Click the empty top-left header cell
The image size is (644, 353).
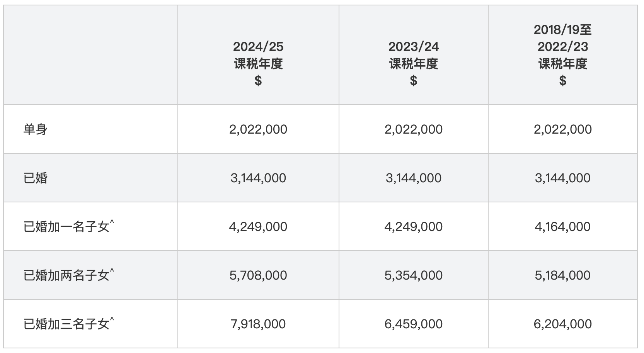coord(91,55)
